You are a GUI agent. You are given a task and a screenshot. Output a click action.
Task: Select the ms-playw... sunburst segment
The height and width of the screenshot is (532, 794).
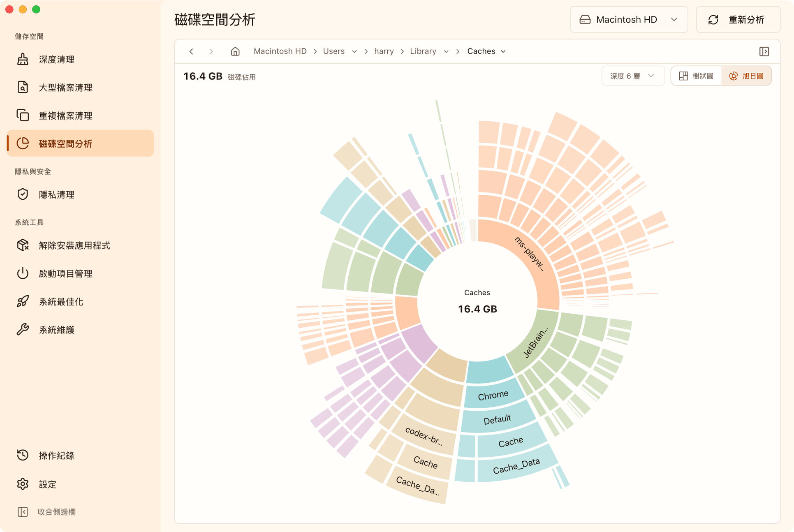coord(530,254)
